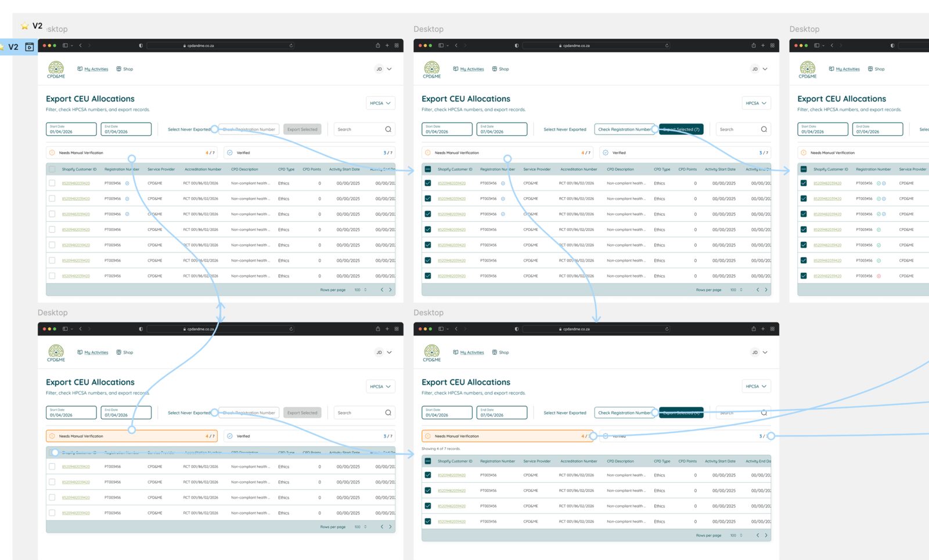Click Select Never Exported in top-middle frame
The height and width of the screenshot is (560, 929).
tap(565, 129)
